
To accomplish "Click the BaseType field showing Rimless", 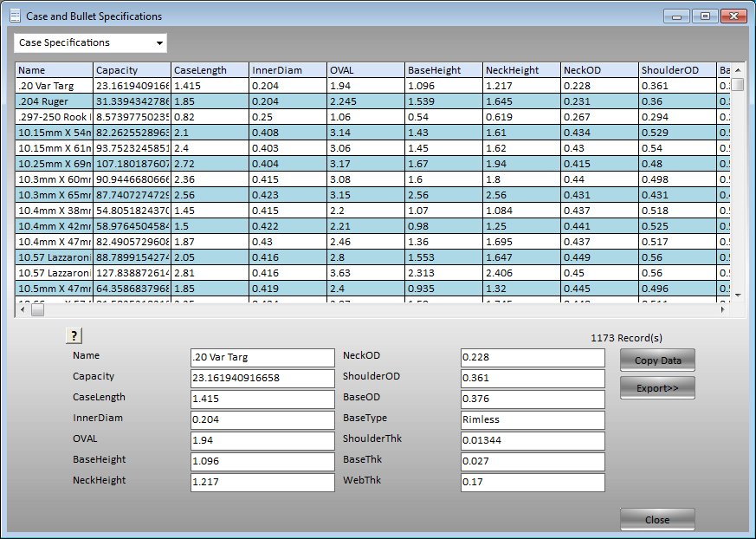I will [x=533, y=419].
